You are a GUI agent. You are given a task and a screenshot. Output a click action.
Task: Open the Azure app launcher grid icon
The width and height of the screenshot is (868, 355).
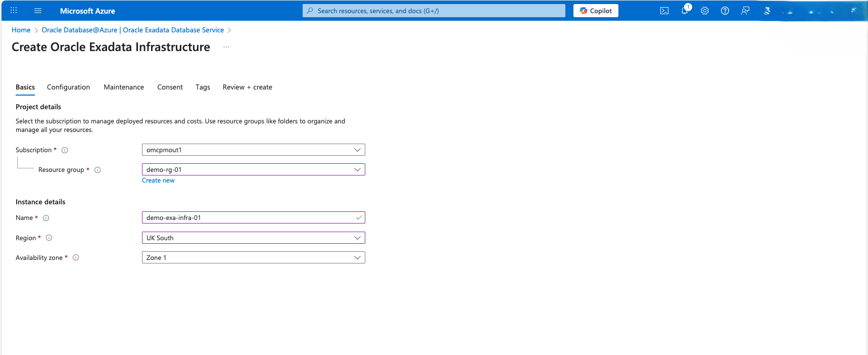coord(14,10)
